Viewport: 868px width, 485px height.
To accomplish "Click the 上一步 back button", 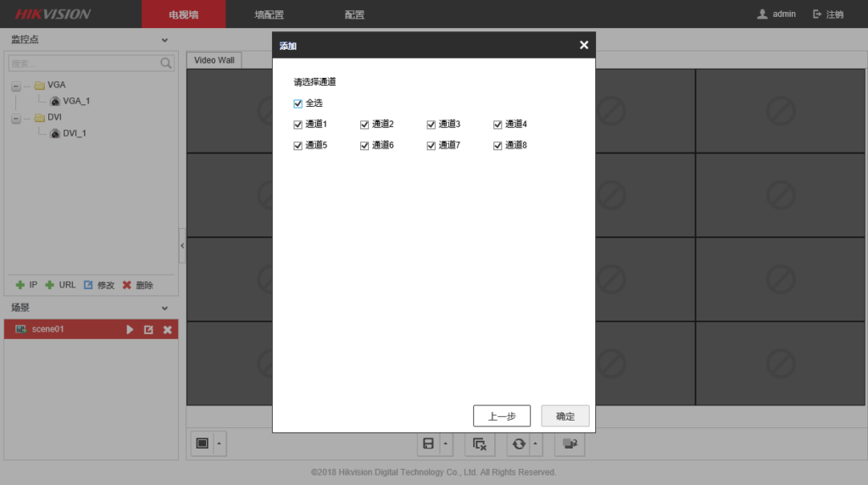I will [501, 416].
